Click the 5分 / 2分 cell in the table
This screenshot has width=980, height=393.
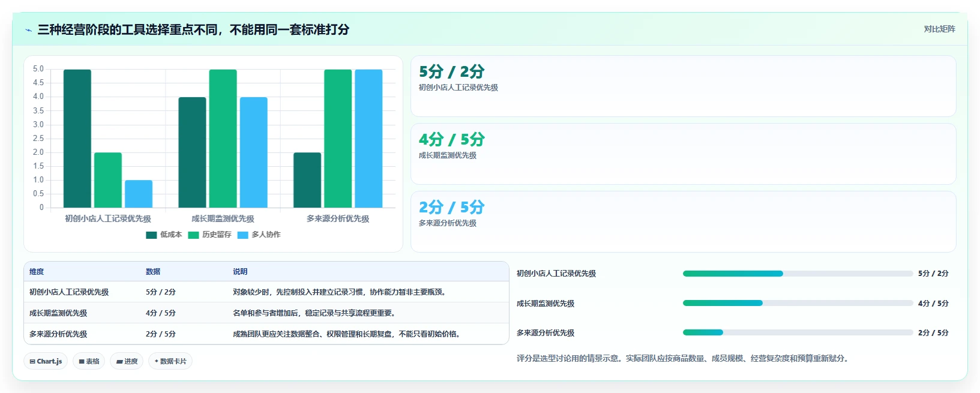(x=161, y=292)
